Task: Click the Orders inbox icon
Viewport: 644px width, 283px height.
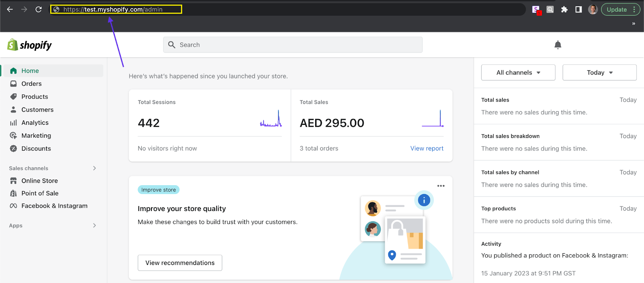Action: click(x=13, y=84)
